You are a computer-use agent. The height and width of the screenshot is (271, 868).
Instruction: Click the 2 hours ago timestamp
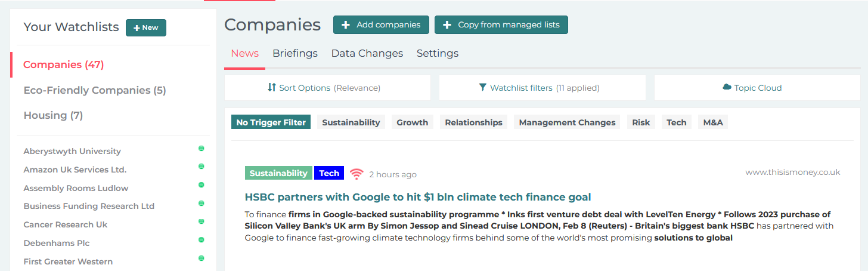pyautogui.click(x=393, y=174)
